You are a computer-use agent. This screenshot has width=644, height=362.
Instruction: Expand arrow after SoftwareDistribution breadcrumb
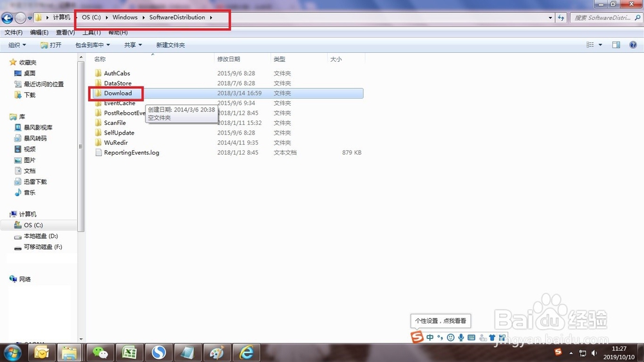coord(211,17)
